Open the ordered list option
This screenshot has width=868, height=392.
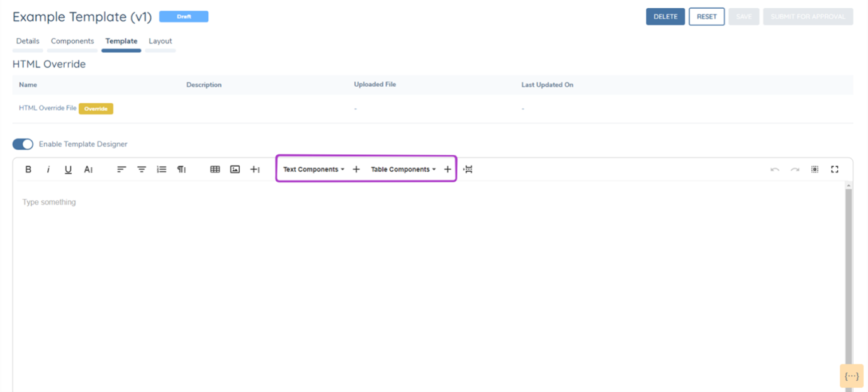pyautogui.click(x=162, y=169)
